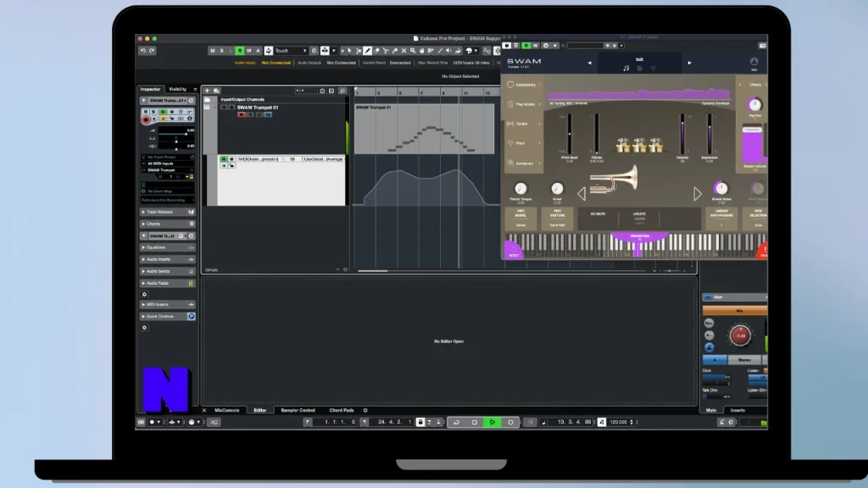Image resolution: width=868 pixels, height=488 pixels.
Task: Expand the Track Versions section
Action: 168,212
